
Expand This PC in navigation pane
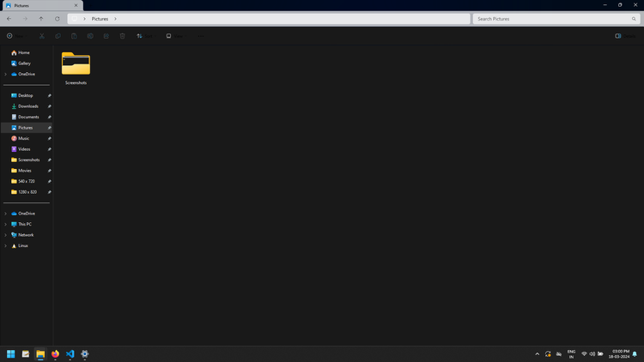pos(5,224)
